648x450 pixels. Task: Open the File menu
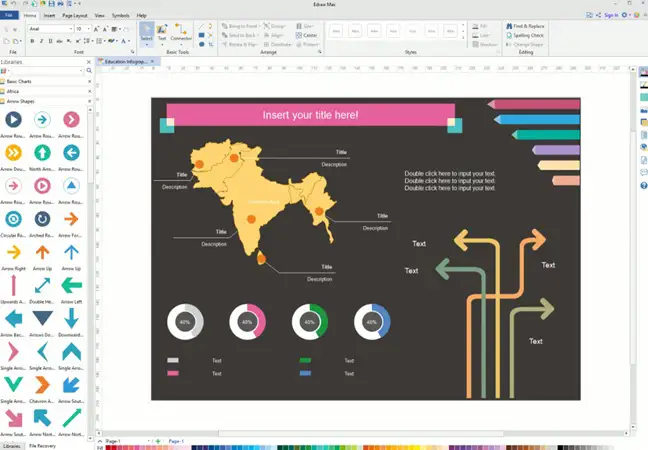coord(9,16)
